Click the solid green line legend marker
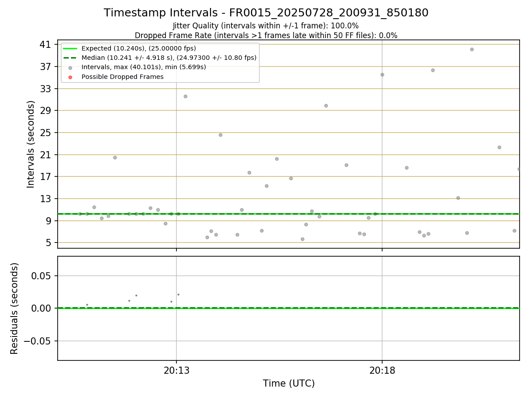532x399 pixels. click(70, 48)
